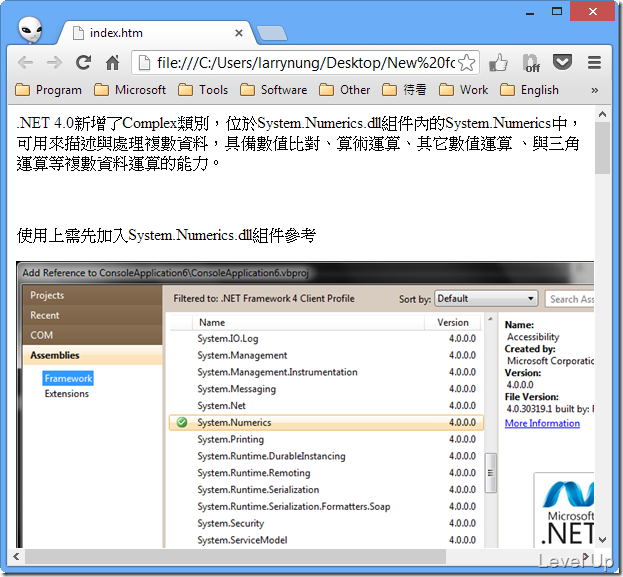Select the System.Printing row

(326, 439)
